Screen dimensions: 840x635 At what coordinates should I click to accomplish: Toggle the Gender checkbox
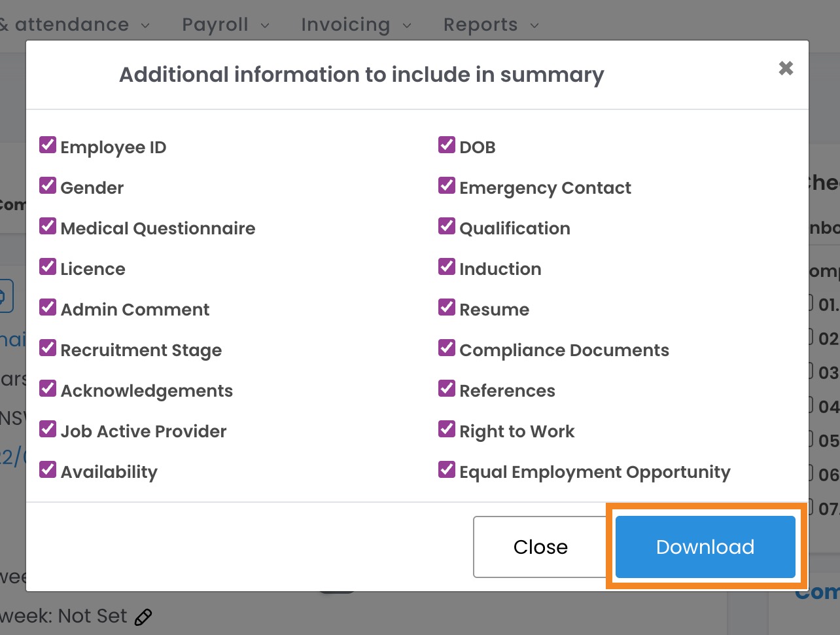click(x=48, y=186)
